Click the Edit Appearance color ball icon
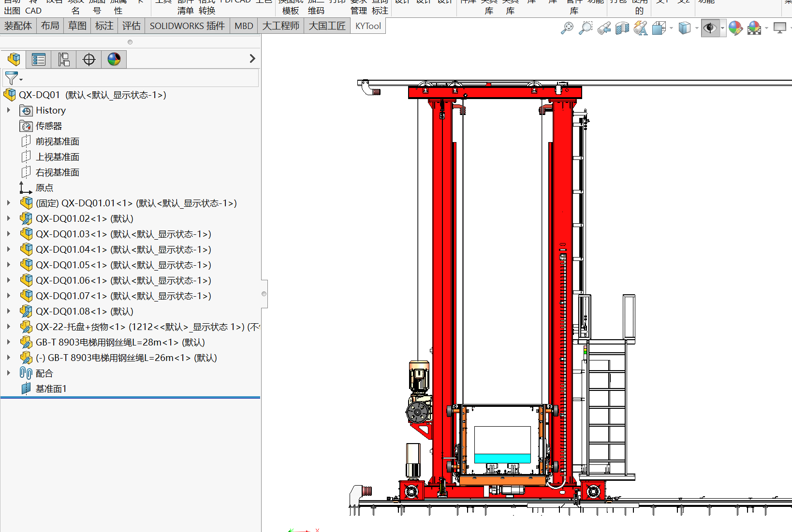792x532 pixels. click(735, 29)
